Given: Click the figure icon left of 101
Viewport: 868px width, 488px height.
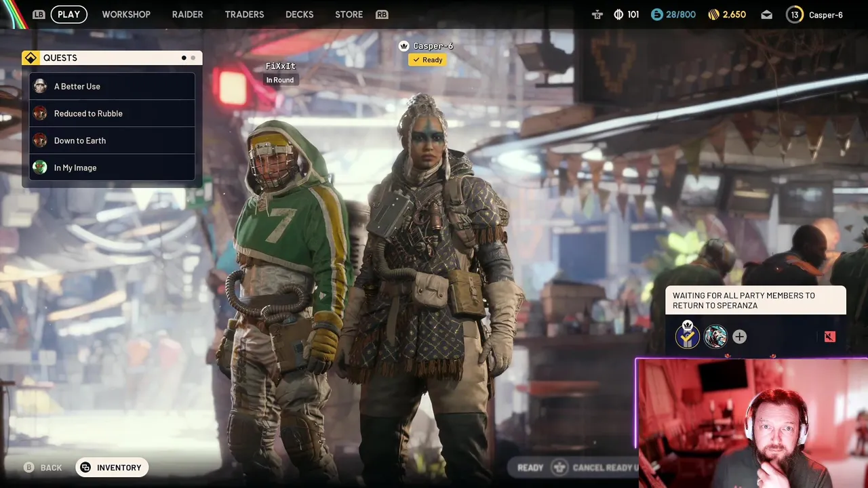Looking at the screenshot, I should pos(597,14).
